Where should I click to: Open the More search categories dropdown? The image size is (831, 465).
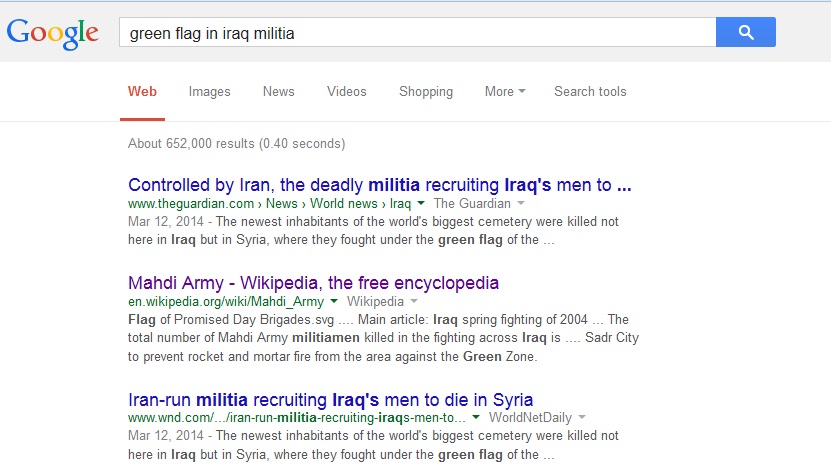coord(505,92)
